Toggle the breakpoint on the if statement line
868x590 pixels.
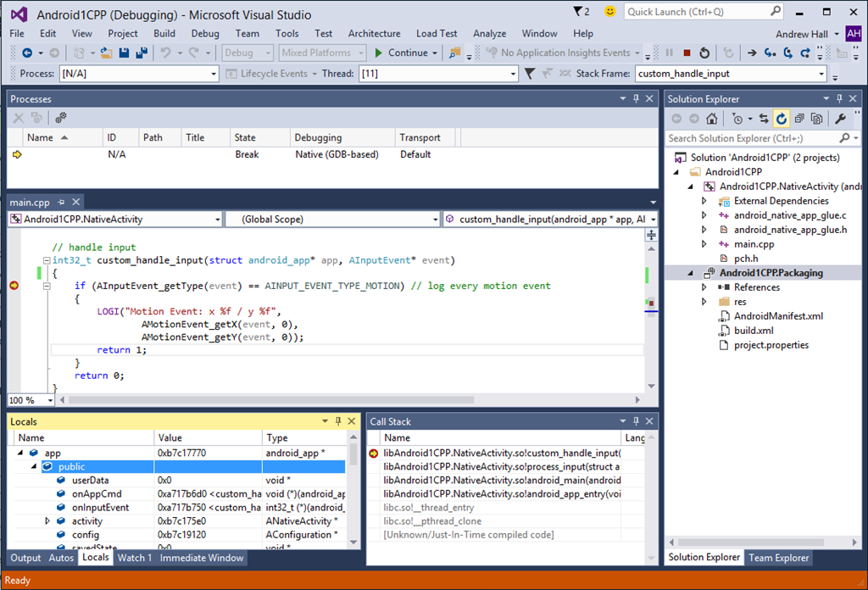click(14, 286)
